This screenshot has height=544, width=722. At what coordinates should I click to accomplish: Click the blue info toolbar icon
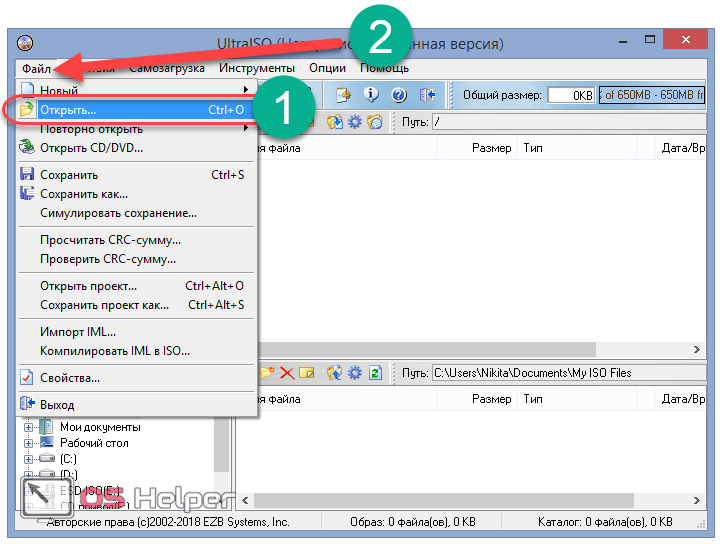(371, 94)
